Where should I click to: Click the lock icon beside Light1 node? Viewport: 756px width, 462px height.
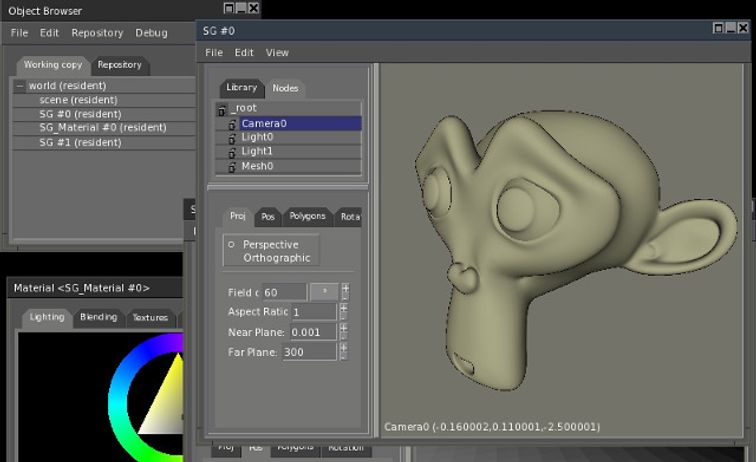coord(232,152)
